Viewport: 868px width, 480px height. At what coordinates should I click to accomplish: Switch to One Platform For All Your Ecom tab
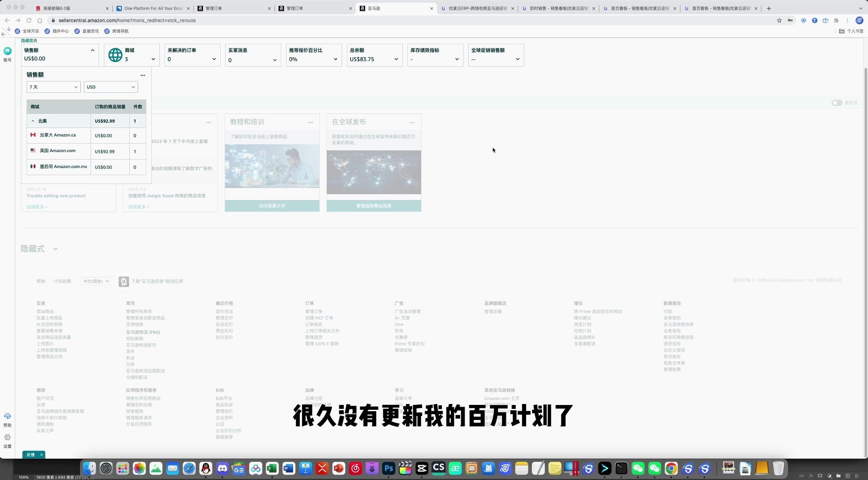click(152, 8)
